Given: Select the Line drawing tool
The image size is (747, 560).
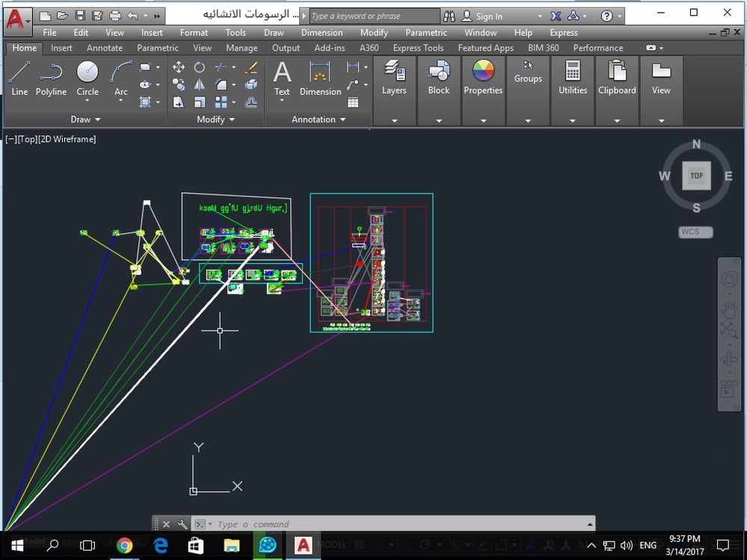Looking at the screenshot, I should coord(19,79).
